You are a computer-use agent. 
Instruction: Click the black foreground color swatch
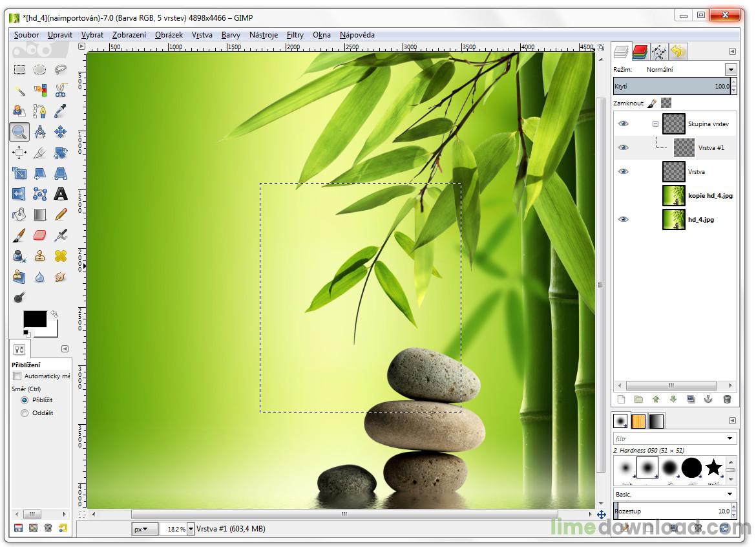[35, 318]
